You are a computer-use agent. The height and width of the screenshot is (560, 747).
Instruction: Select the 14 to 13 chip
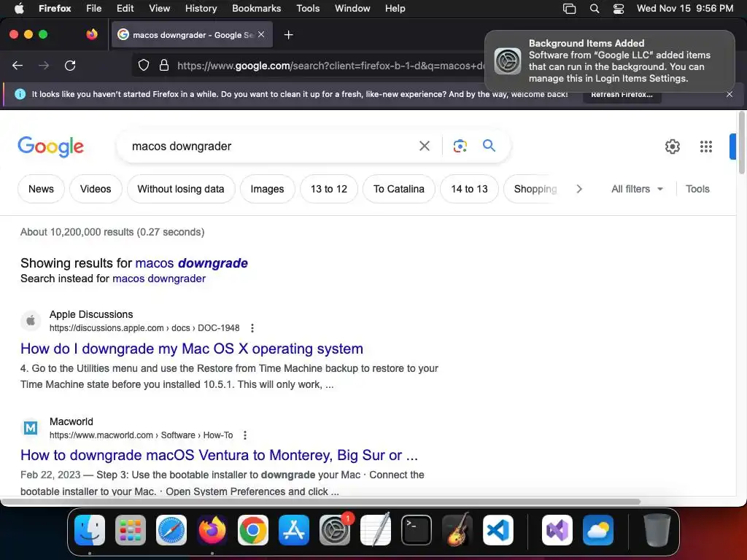[469, 189]
